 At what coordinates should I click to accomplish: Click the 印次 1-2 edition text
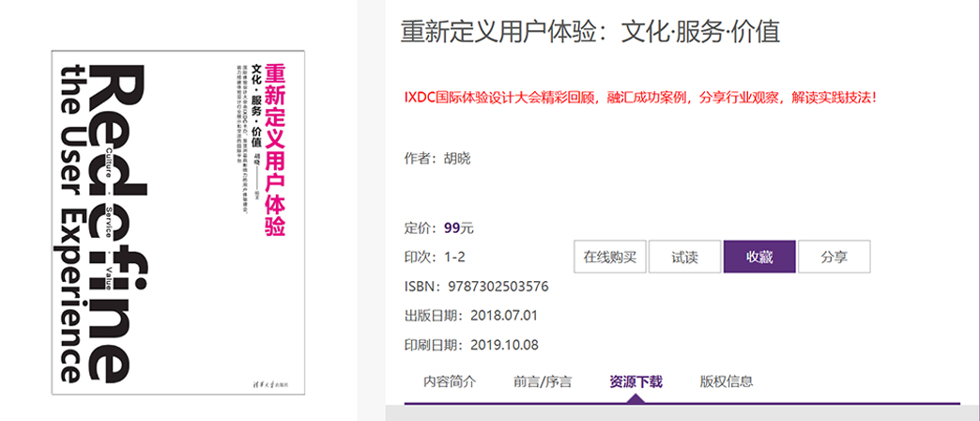click(454, 257)
